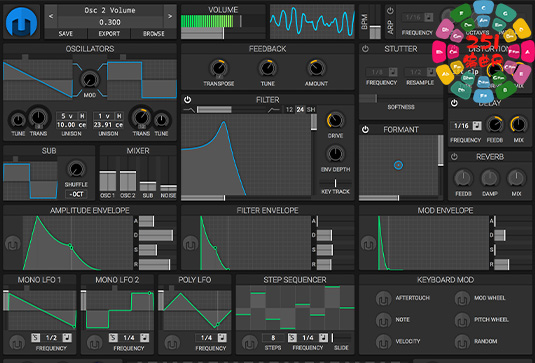Open Step Sequencer tempo sync note menu

[323, 338]
